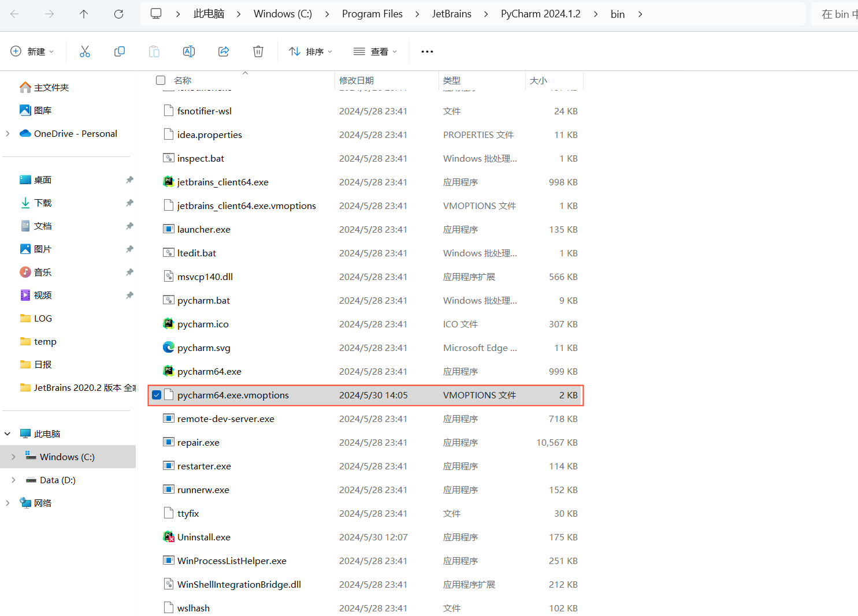This screenshot has height=616, width=858.
Task: Select the fsnotifier-wsl file
Action: [x=366, y=111]
